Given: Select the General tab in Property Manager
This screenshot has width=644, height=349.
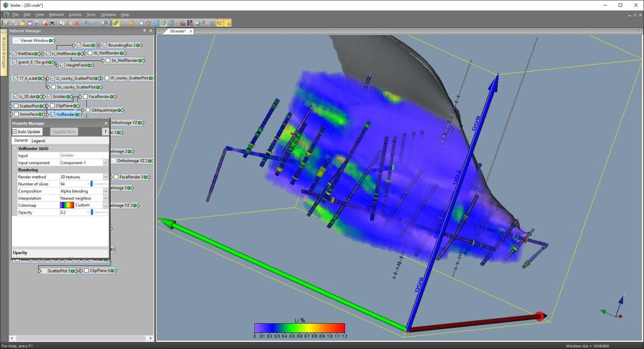Looking at the screenshot, I should [21, 140].
